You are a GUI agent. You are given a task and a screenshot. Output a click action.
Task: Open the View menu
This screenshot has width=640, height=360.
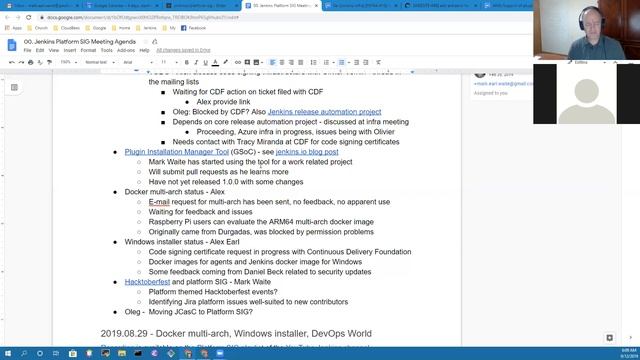point(54,50)
